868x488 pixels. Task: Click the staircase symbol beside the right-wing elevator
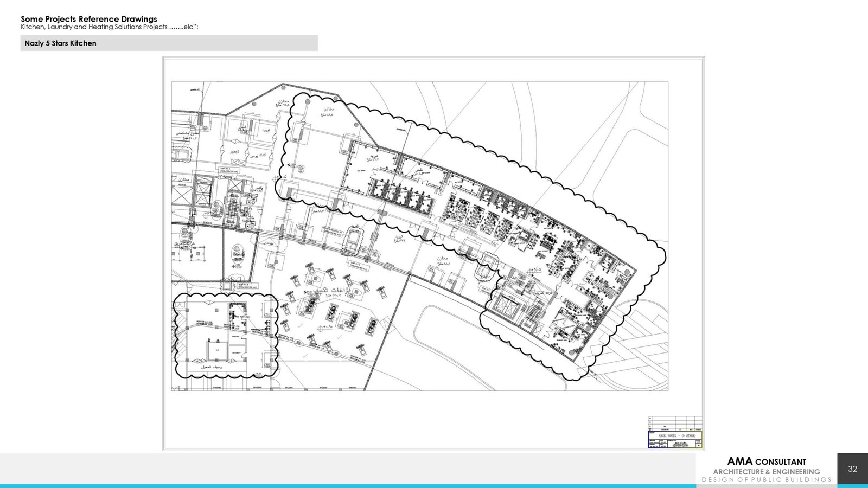tap(534, 313)
